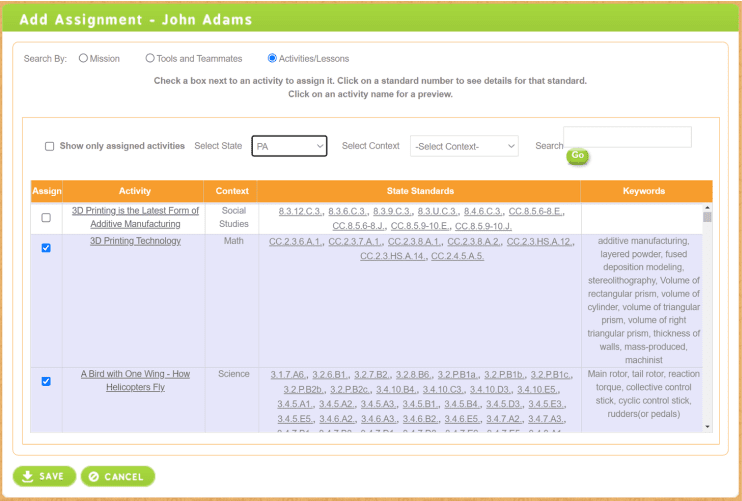This screenshot has width=742, height=501.
Task: Click the Save button
Action: 44,476
